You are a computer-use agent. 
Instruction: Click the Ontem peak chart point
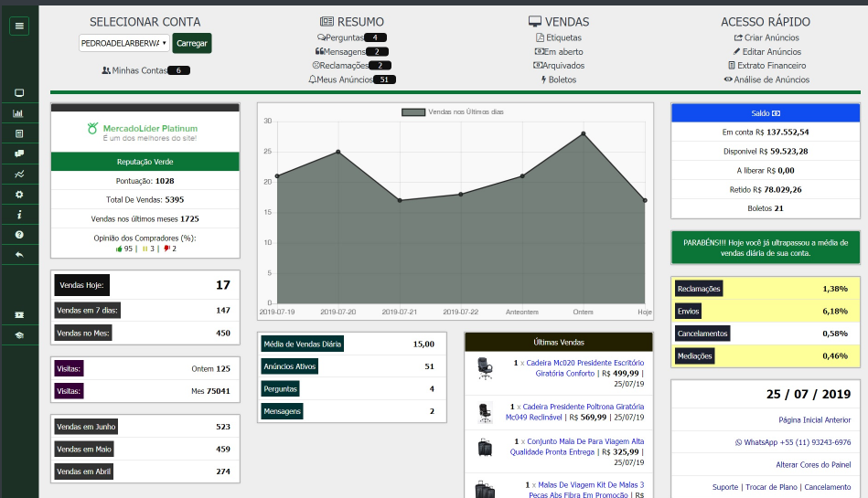584,133
